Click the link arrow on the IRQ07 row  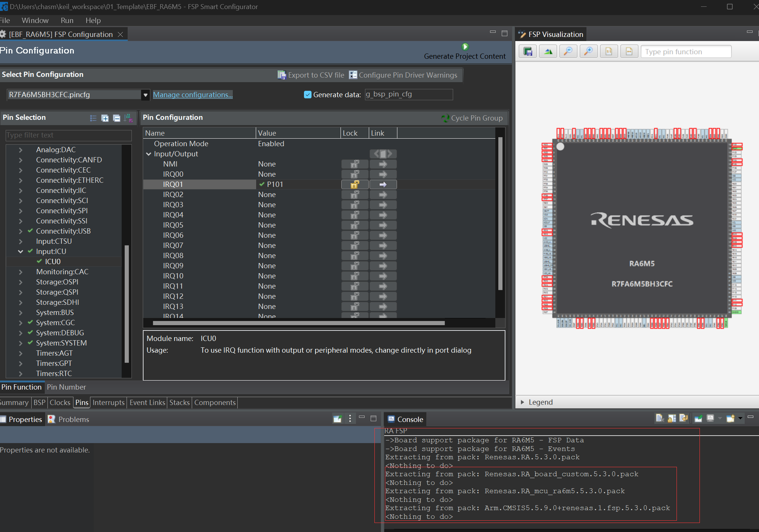tap(383, 245)
